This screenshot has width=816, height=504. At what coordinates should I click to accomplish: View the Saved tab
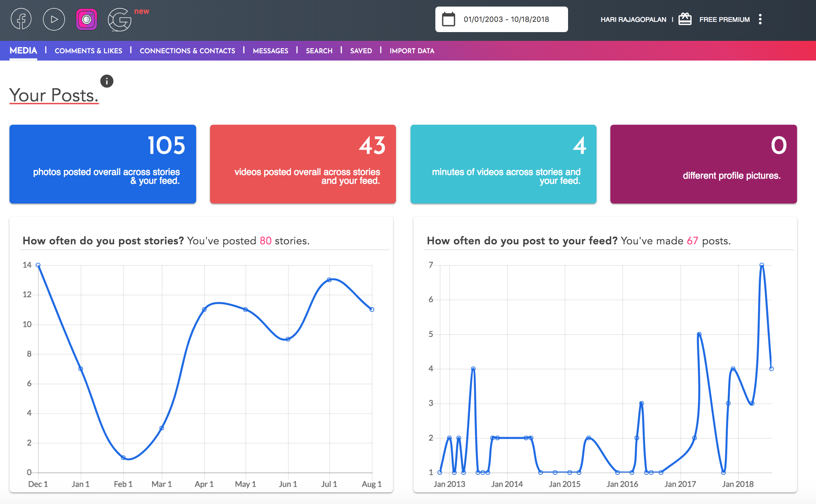click(x=361, y=51)
